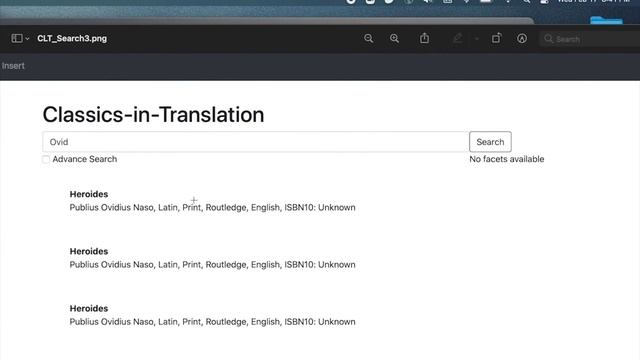Enable the Advance Search checkbox
The height and width of the screenshot is (360, 640).
click(x=46, y=159)
